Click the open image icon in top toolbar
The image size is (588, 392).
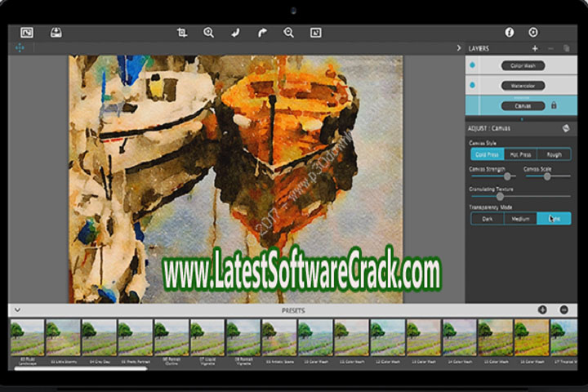[x=27, y=33]
